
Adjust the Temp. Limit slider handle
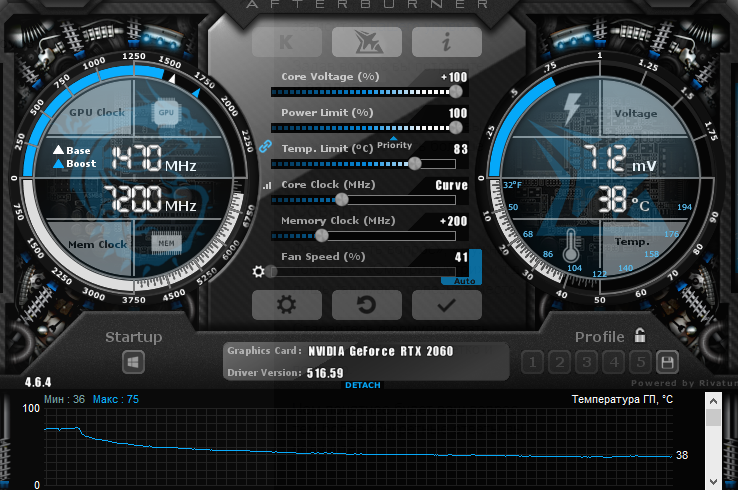click(x=415, y=163)
